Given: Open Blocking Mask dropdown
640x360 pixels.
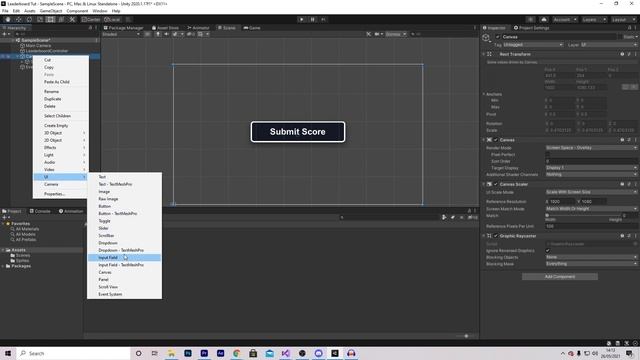Looking at the screenshot, I should pos(591,264).
